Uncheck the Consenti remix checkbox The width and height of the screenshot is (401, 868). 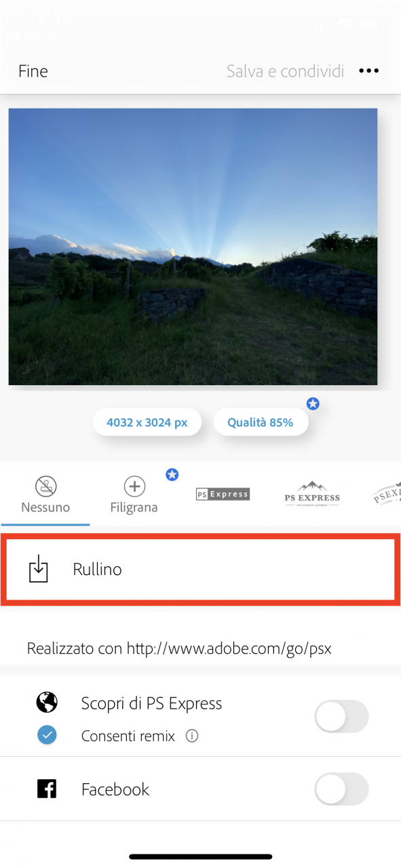tap(47, 736)
